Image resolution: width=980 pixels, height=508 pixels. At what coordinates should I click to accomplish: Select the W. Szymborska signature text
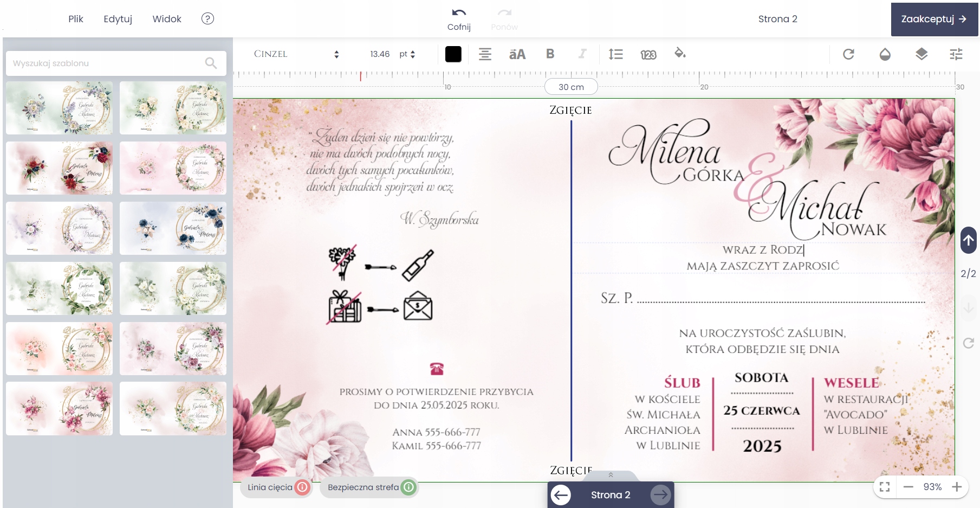click(439, 219)
